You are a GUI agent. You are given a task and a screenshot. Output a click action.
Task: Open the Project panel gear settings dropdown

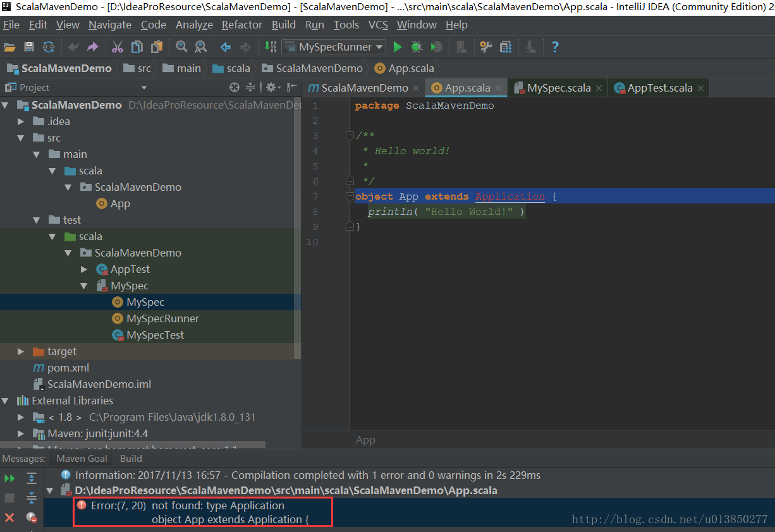(272, 87)
